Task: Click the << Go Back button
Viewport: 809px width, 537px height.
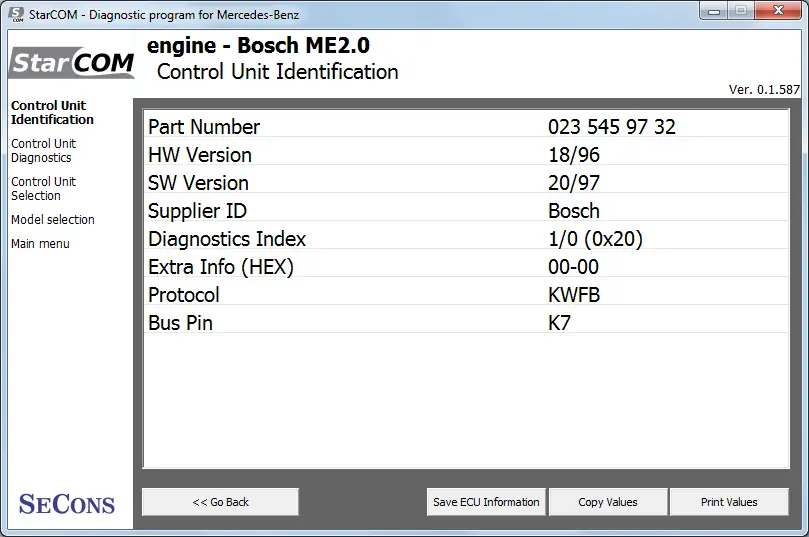Action: 220,502
